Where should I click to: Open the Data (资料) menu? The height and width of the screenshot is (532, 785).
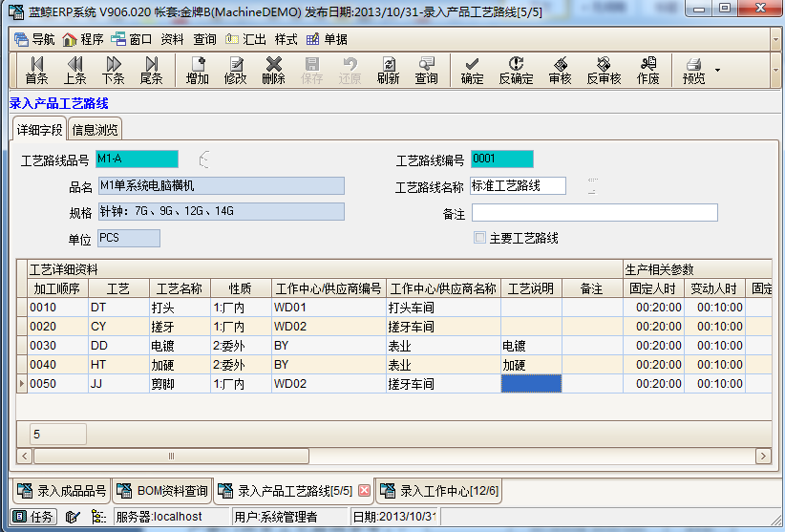pyautogui.click(x=172, y=39)
